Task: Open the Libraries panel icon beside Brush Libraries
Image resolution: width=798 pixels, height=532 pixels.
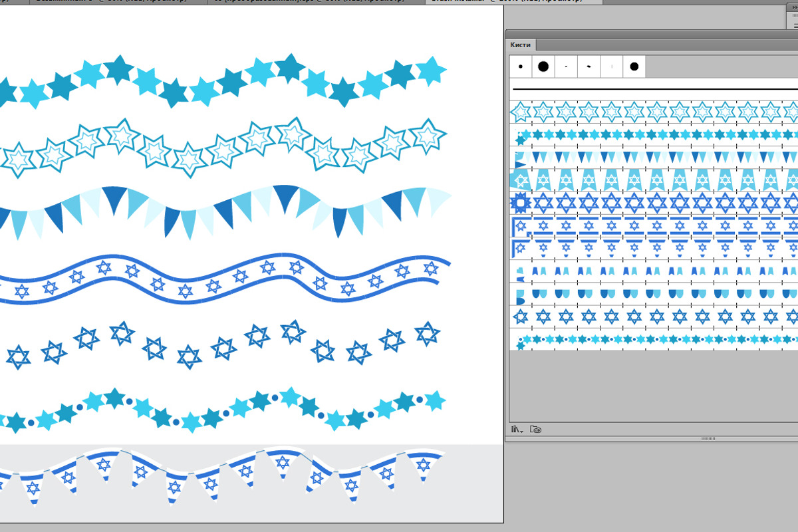Action: pyautogui.click(x=536, y=430)
